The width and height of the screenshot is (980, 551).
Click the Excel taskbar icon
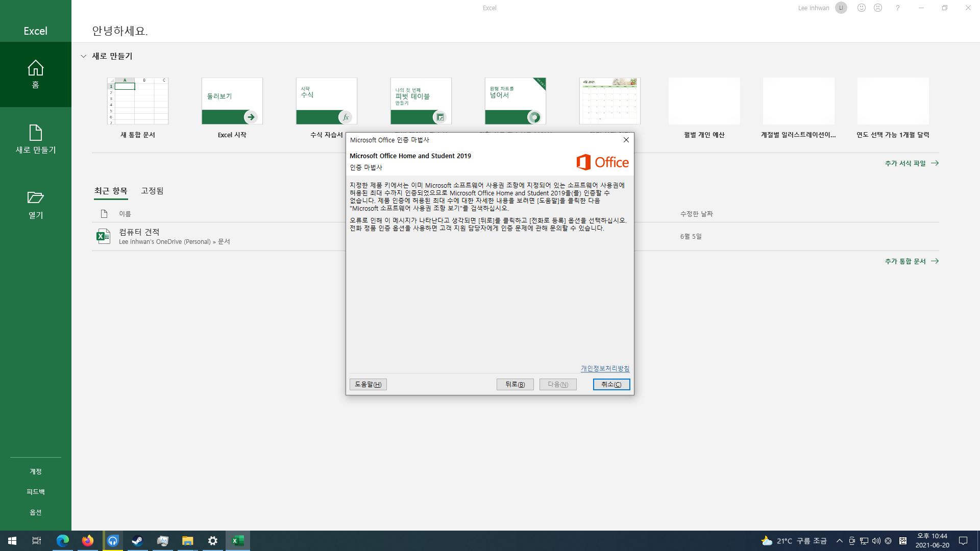[237, 541]
